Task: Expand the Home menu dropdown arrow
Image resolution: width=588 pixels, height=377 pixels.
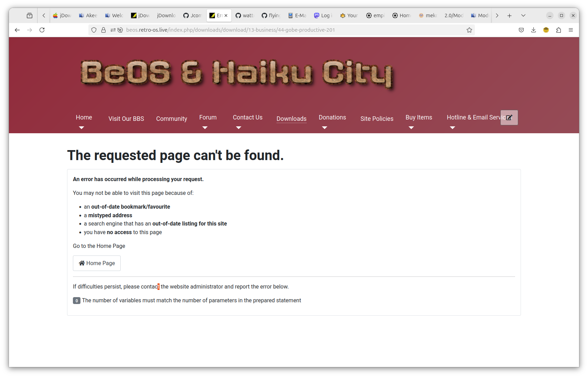Action: tap(81, 128)
